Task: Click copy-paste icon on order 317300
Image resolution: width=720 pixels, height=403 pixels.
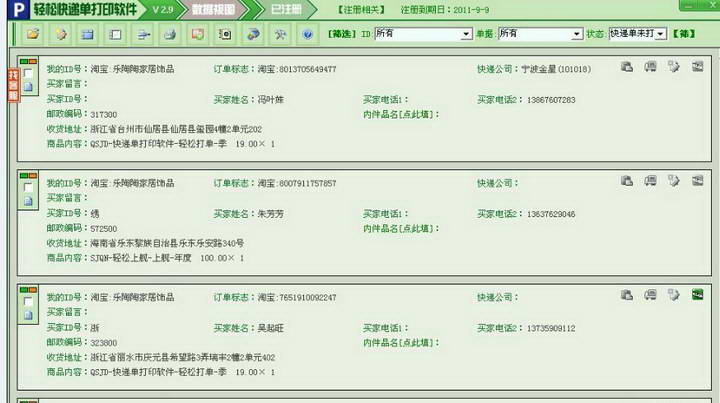Action: tap(627, 67)
